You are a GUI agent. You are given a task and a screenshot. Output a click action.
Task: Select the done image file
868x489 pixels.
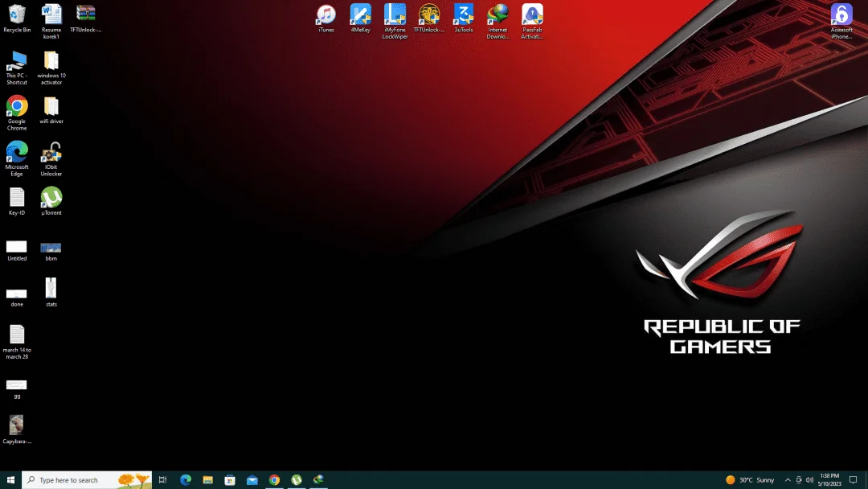[x=17, y=297]
